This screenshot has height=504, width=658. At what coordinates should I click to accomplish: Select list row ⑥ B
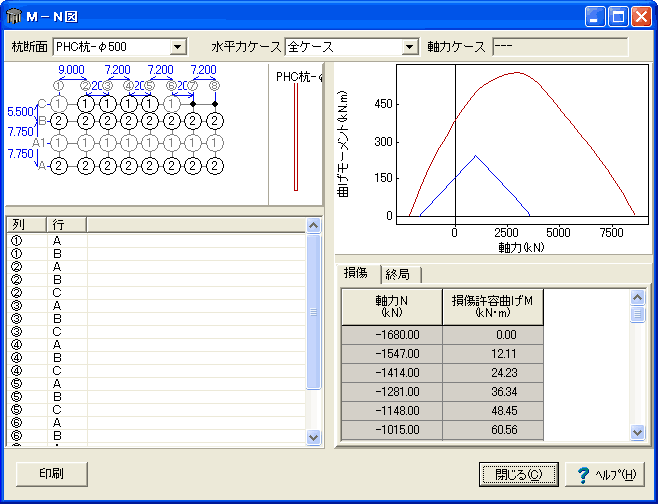156,436
